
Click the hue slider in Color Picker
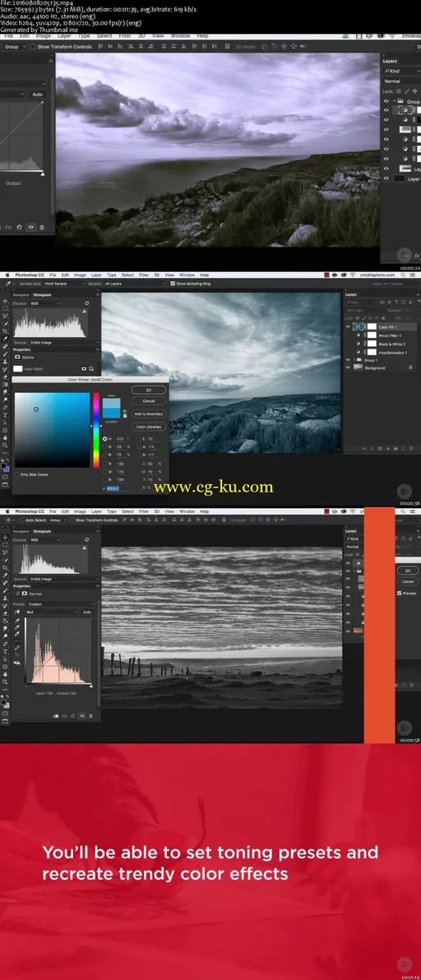(96, 429)
